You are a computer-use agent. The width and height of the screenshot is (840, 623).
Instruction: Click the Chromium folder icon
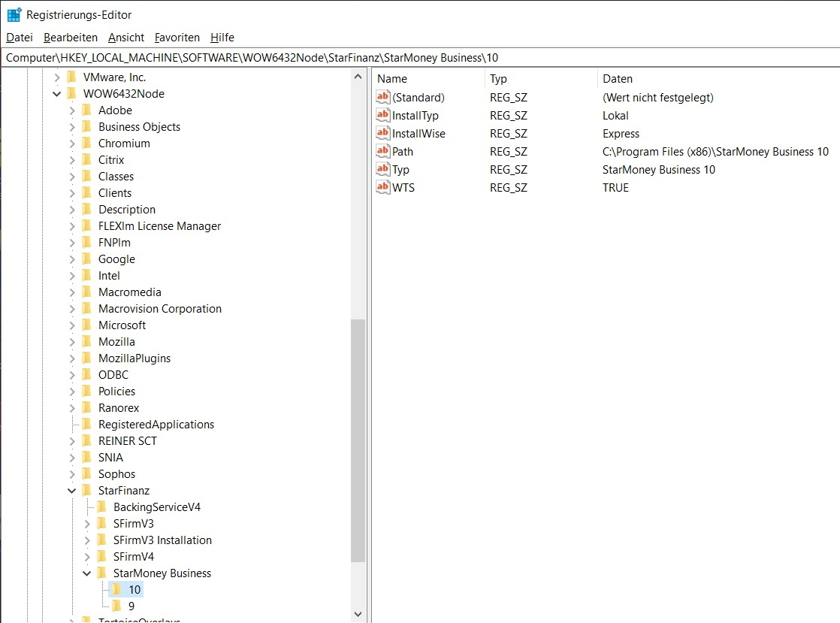pyautogui.click(x=87, y=144)
